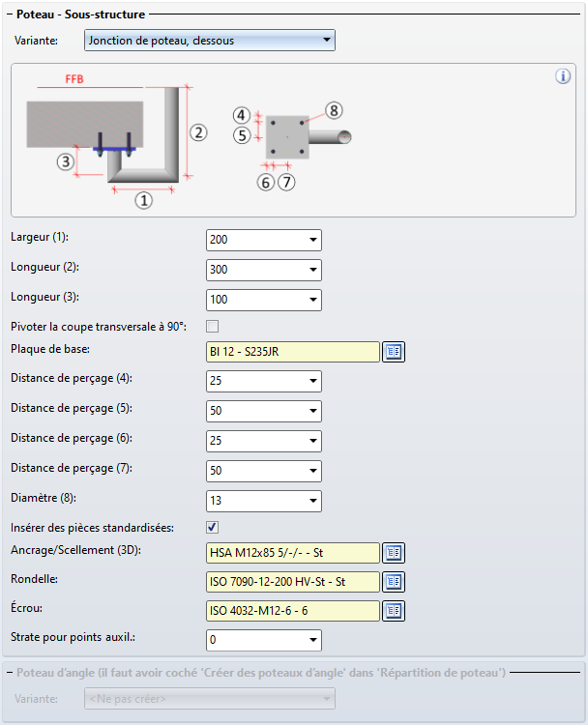Open catalog browser for Écrou
Image resolution: width=588 pixels, height=725 pixels.
pos(394,611)
